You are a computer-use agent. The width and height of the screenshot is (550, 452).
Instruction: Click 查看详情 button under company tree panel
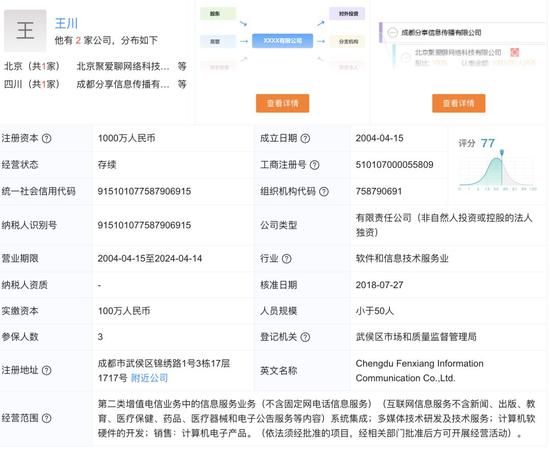point(458,103)
